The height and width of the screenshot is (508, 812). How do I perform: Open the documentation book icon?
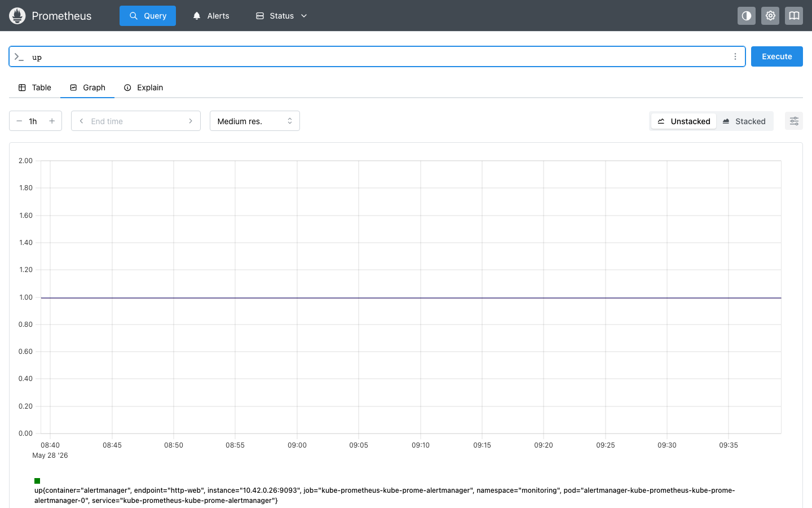(x=794, y=16)
